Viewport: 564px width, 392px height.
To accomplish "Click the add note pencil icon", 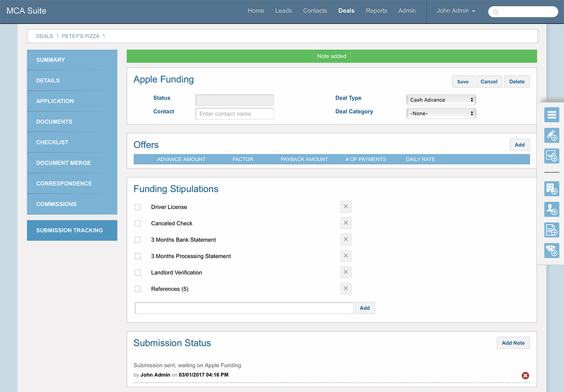I will [x=551, y=135].
